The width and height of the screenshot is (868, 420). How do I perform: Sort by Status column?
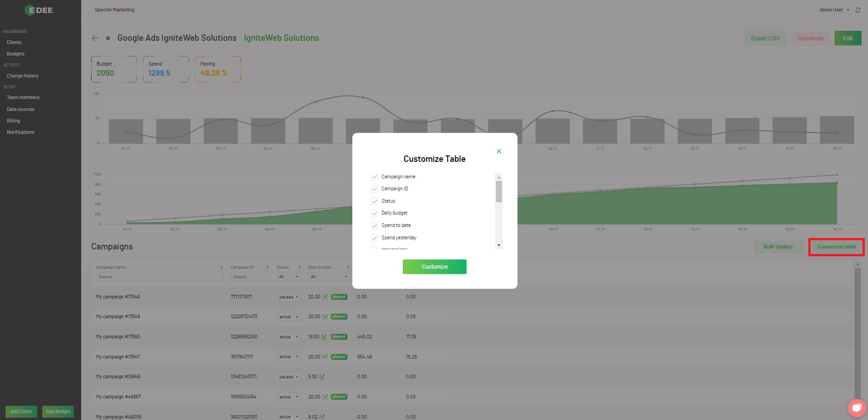click(x=299, y=267)
